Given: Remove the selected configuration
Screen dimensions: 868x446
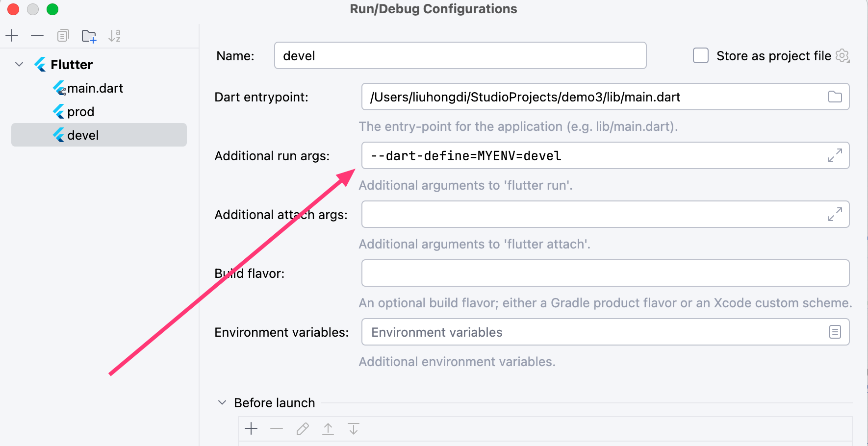Looking at the screenshot, I should [37, 36].
